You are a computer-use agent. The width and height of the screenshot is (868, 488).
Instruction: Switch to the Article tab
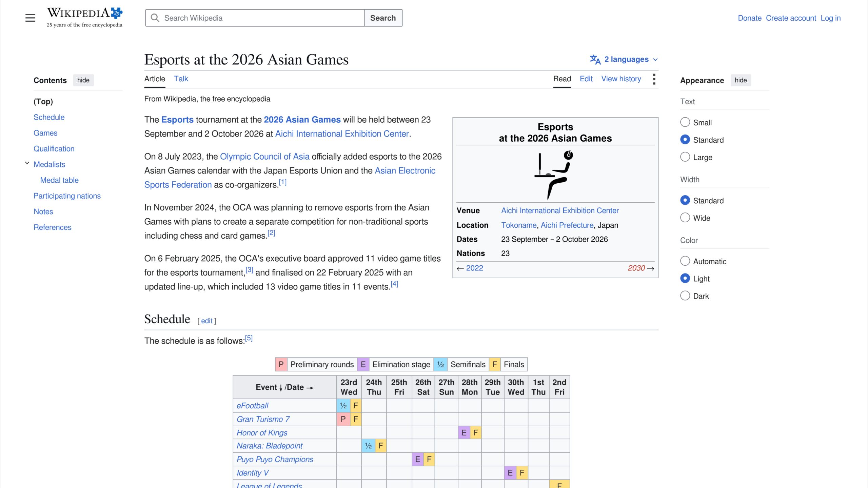(x=155, y=79)
